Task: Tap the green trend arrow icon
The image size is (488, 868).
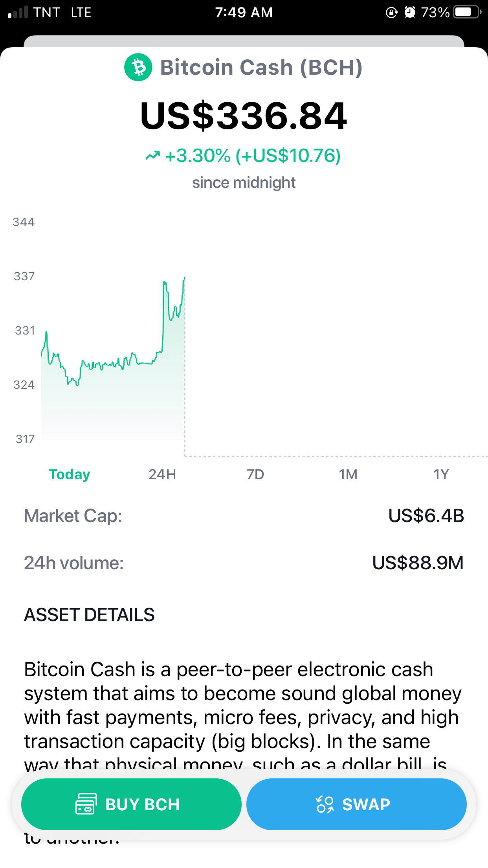Action: [153, 156]
